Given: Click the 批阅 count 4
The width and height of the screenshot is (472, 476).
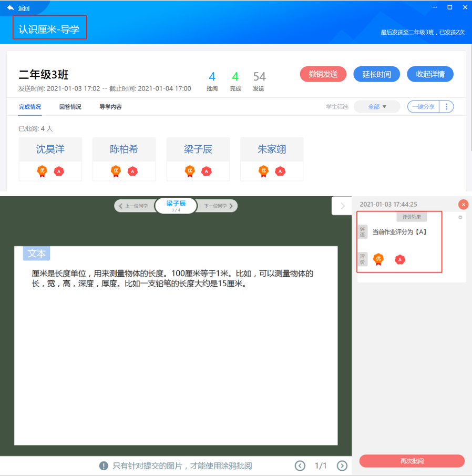Looking at the screenshot, I should click(212, 76).
